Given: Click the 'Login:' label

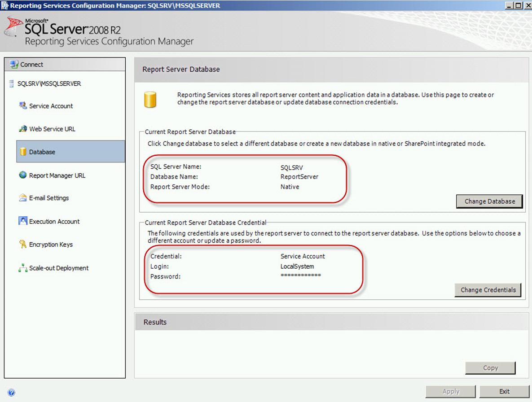Looking at the screenshot, I should pyautogui.click(x=159, y=267).
